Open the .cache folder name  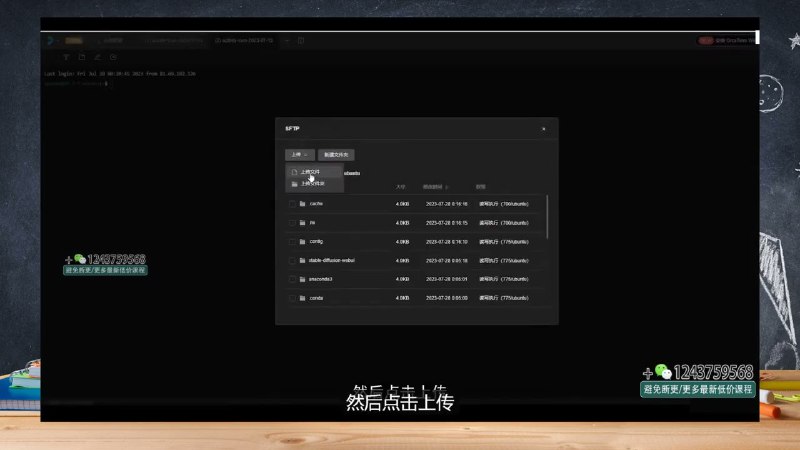pyautogui.click(x=316, y=204)
